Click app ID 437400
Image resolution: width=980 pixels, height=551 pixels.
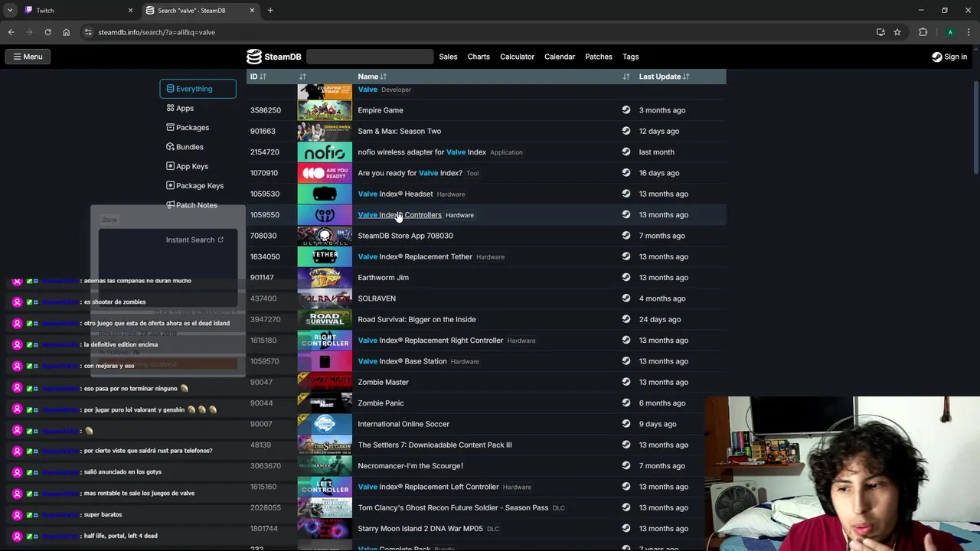[x=263, y=298]
